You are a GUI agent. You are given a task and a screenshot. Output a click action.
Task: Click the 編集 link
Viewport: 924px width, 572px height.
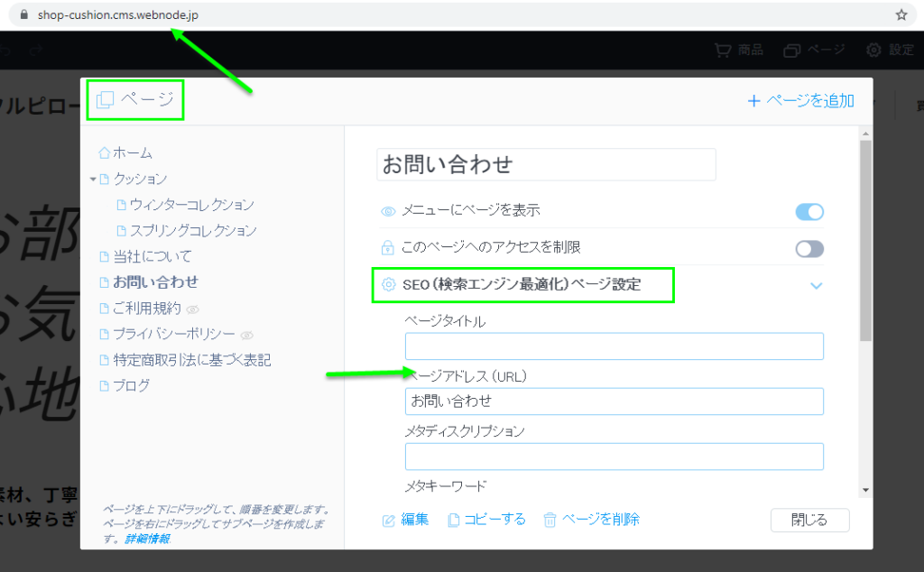pyautogui.click(x=415, y=520)
